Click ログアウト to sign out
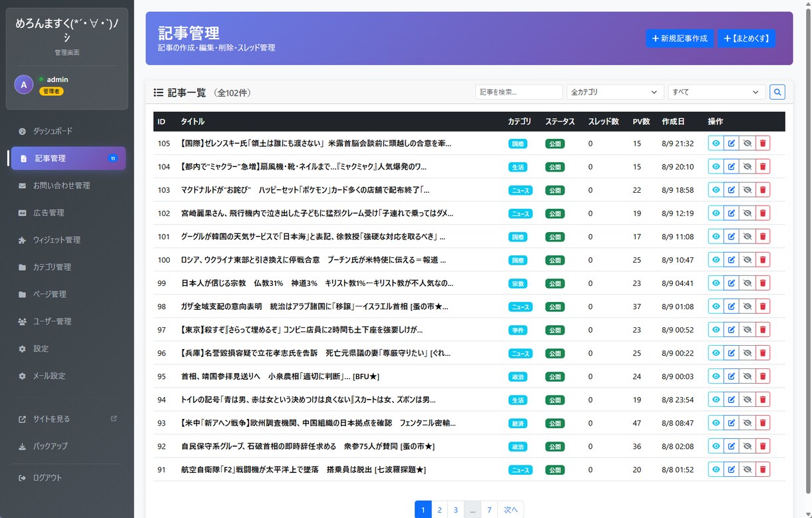This screenshot has width=812, height=518. pos(67,477)
